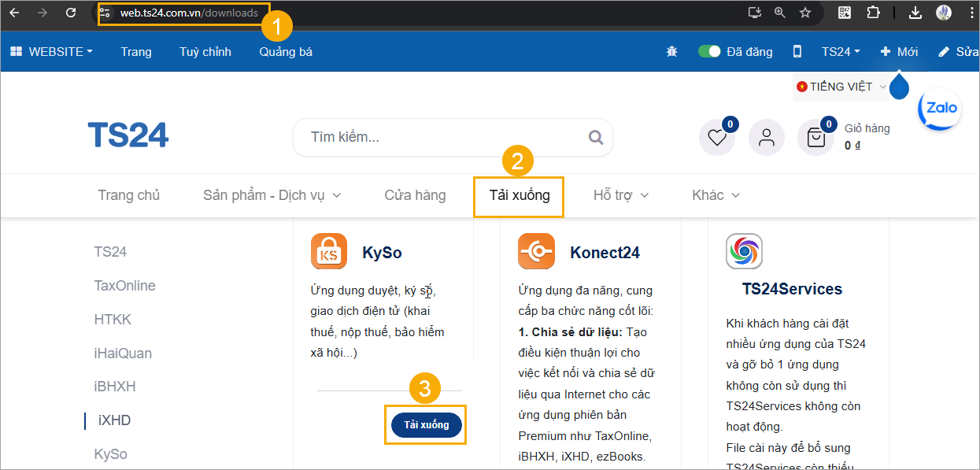Click the bug debug icon in admin bar
The width and height of the screenshot is (980, 470).
tap(671, 51)
